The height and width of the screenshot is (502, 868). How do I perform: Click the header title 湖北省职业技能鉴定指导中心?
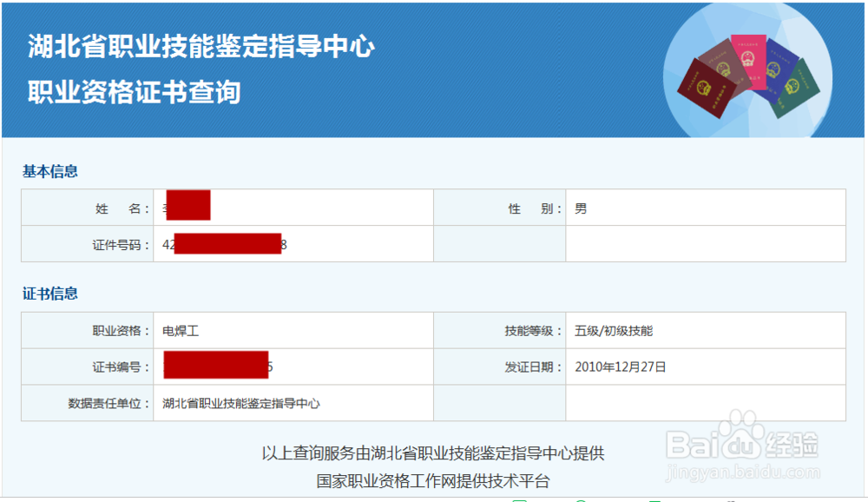pyautogui.click(x=201, y=46)
